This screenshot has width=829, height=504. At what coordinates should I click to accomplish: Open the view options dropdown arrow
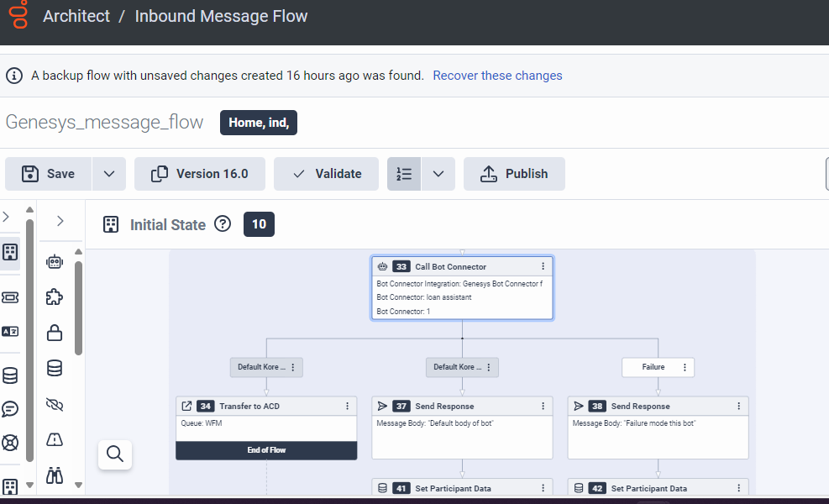pos(438,174)
